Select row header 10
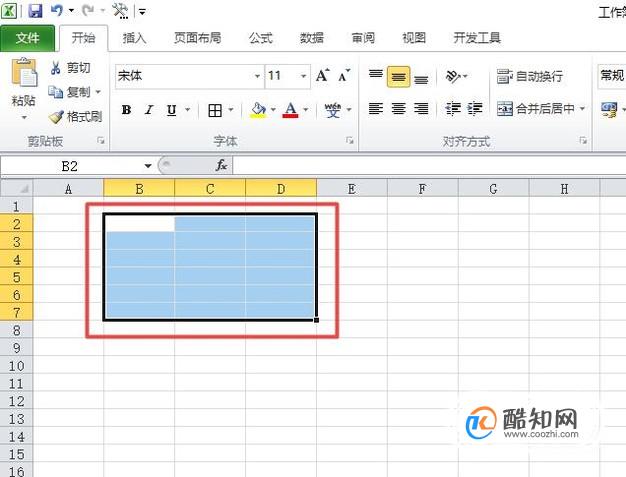This screenshot has height=477, width=626. [x=16, y=366]
